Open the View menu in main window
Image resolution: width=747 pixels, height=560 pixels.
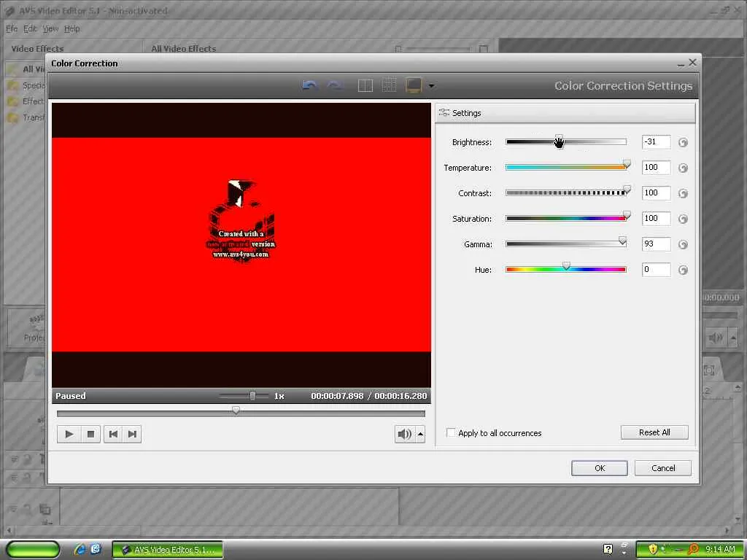click(50, 28)
